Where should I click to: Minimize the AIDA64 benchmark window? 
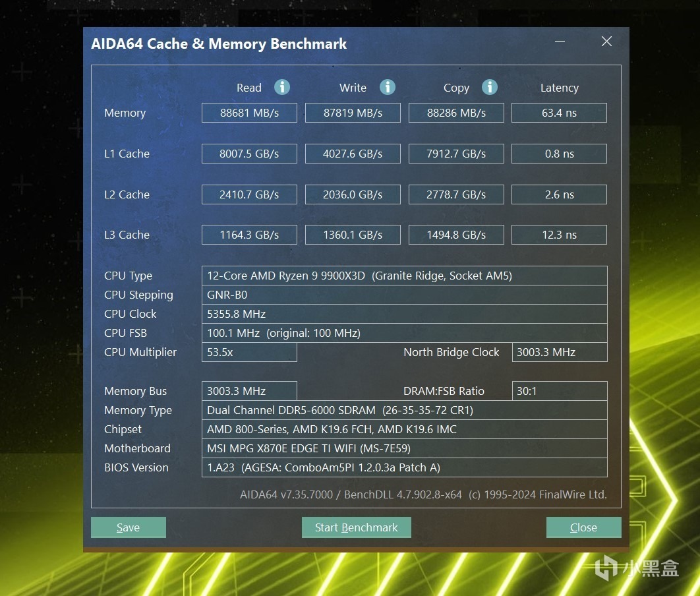point(560,42)
